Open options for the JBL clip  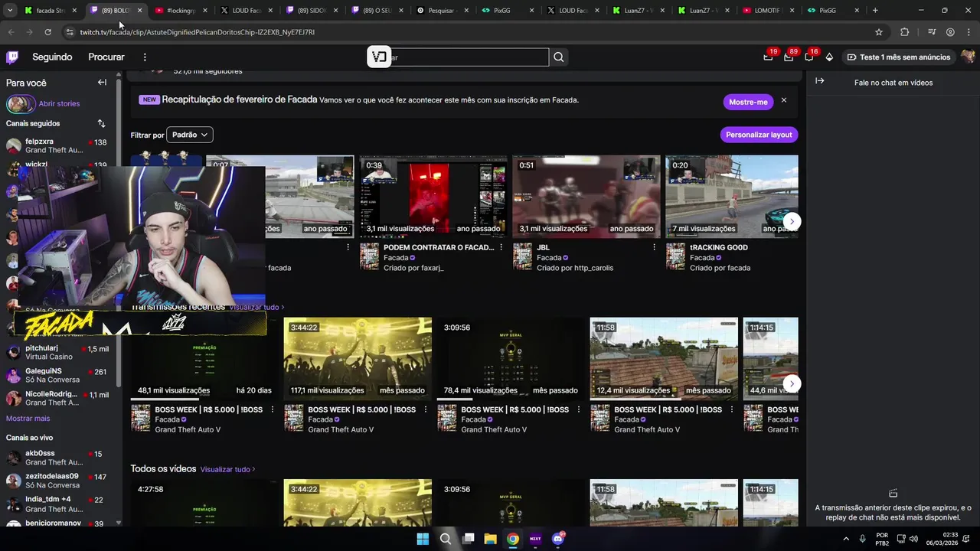point(654,247)
